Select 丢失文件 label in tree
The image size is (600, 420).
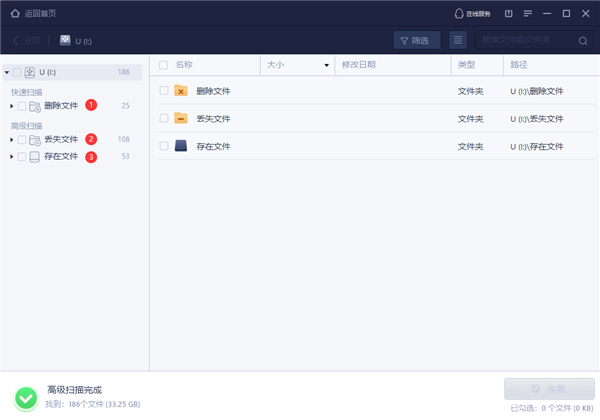61,139
